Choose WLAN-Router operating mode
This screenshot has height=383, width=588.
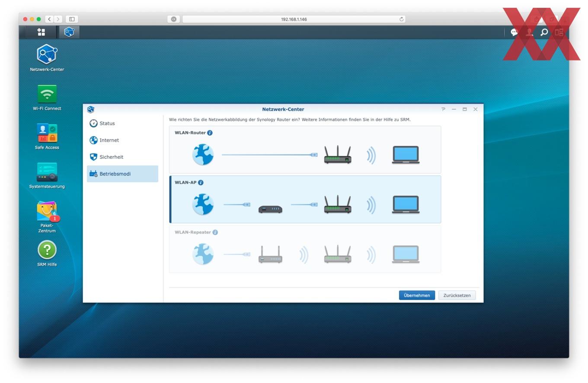tap(305, 149)
